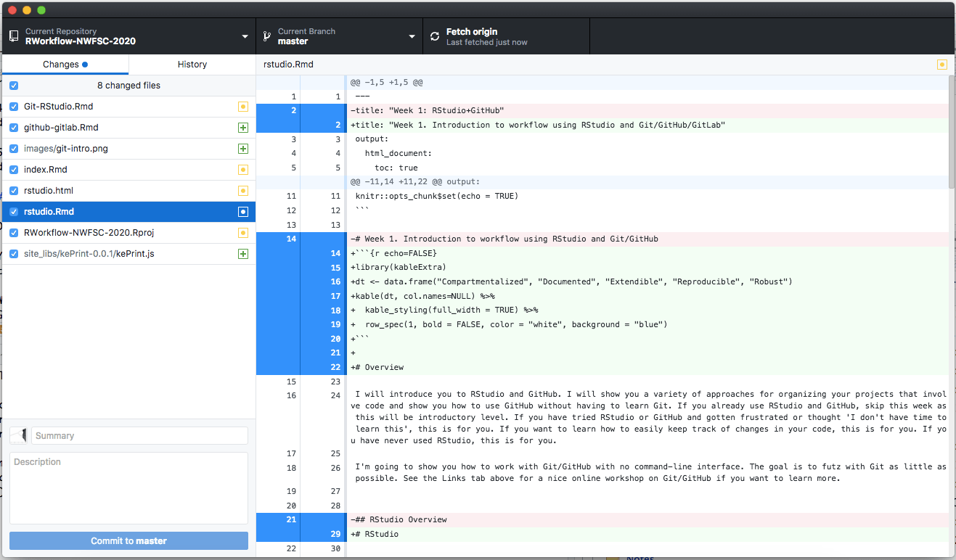Click the diff vertical scrollbar

952,131
